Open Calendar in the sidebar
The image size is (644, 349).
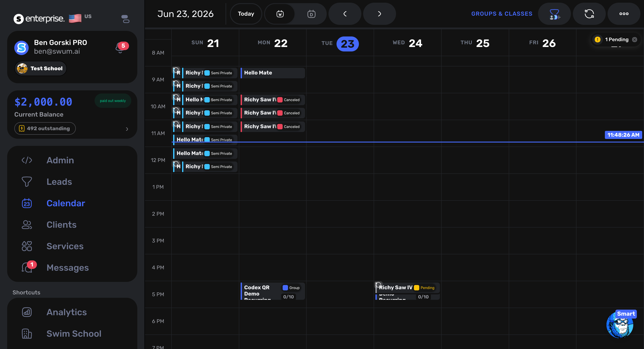point(66,203)
